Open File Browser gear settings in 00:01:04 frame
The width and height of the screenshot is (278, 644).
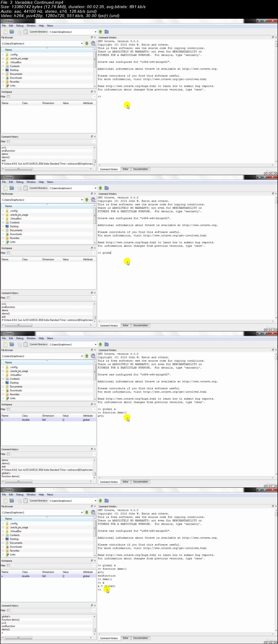93,200
